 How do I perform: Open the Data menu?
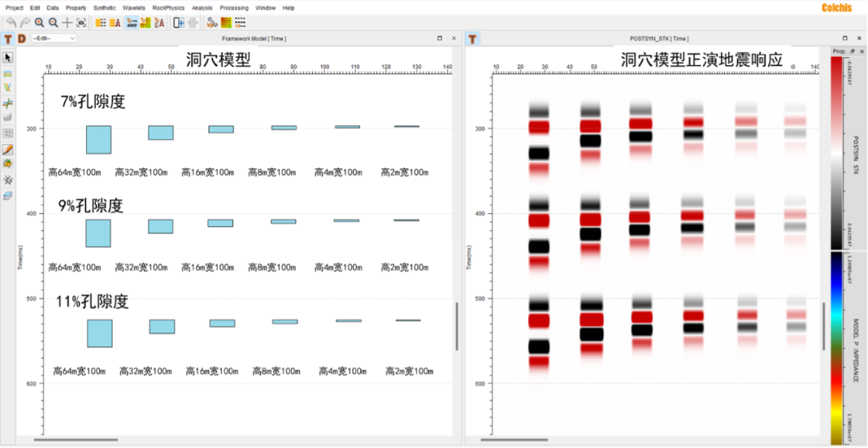(x=52, y=8)
